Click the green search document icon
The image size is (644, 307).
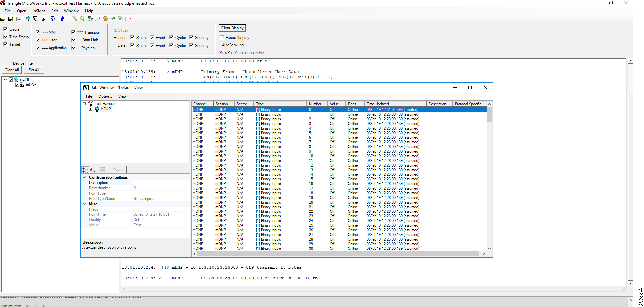pyautogui.click(x=120, y=19)
